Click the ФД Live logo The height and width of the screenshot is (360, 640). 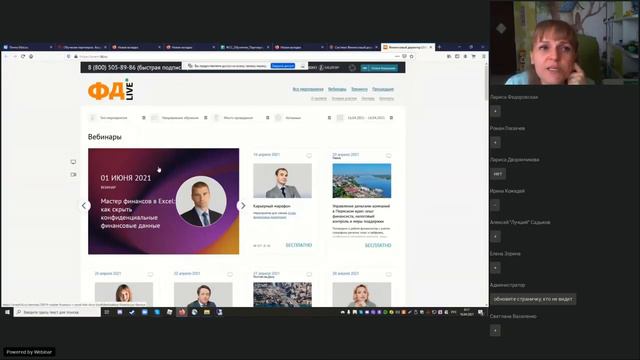[x=111, y=90]
